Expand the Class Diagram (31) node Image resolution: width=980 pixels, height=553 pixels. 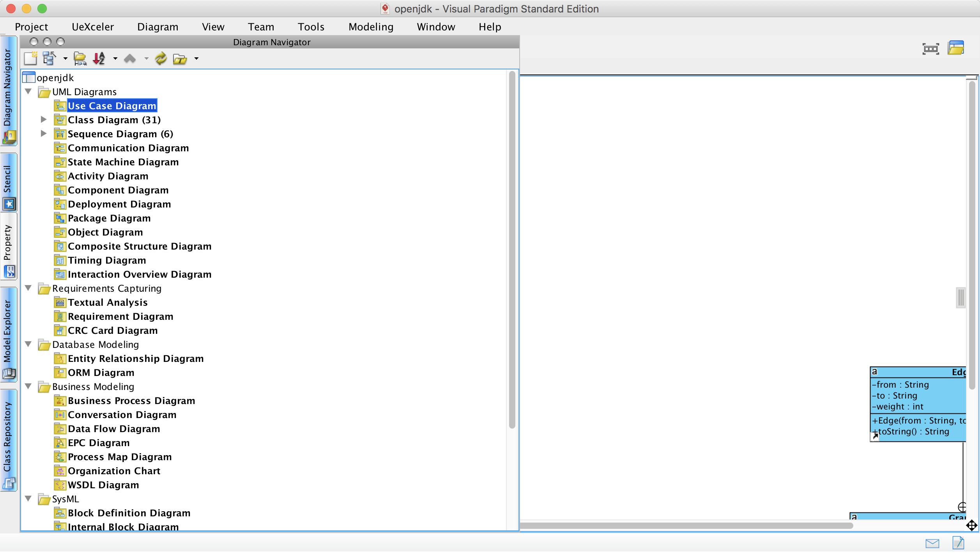click(44, 120)
